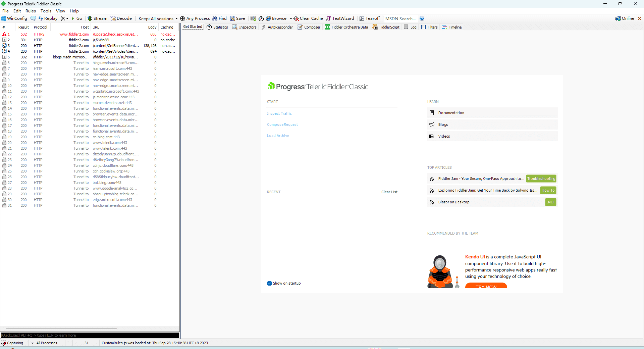This screenshot has width=644, height=349.
Task: Open Find sessions binoculars tool
Action: [x=219, y=18]
